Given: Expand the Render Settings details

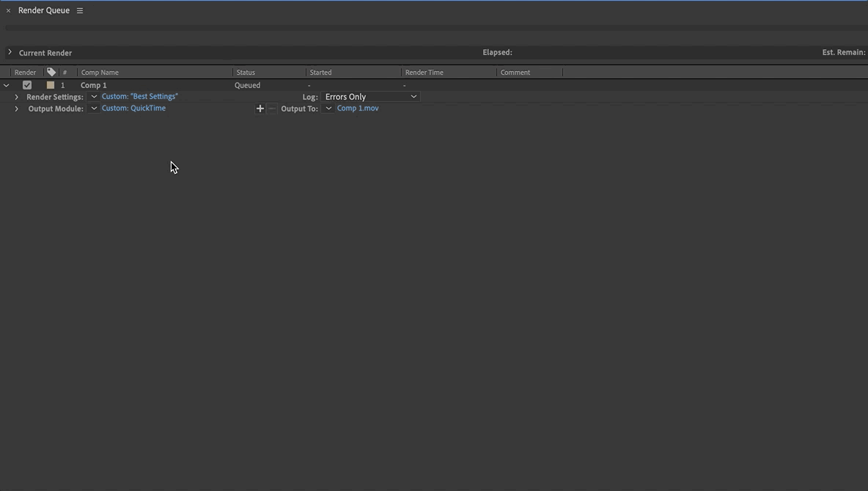Looking at the screenshot, I should (17, 97).
